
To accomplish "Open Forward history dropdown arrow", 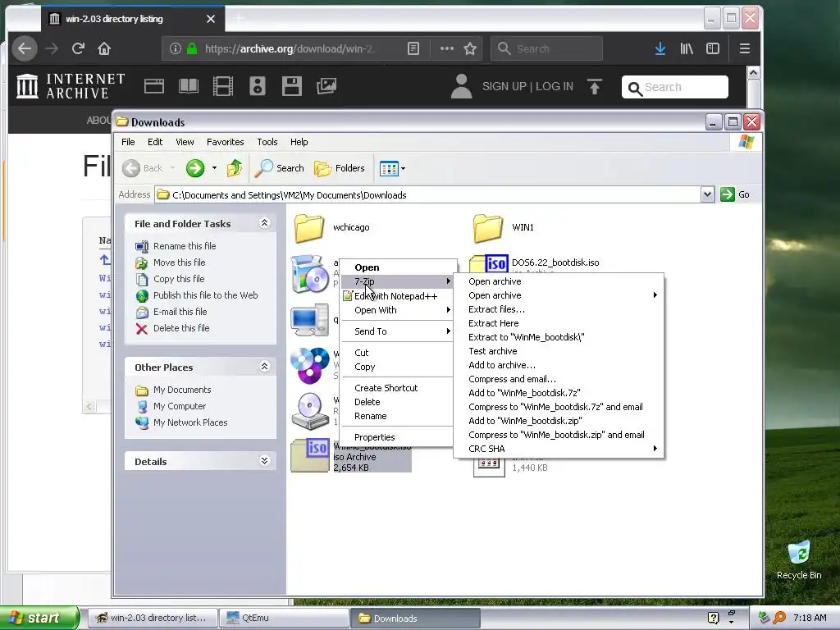I will (214, 168).
